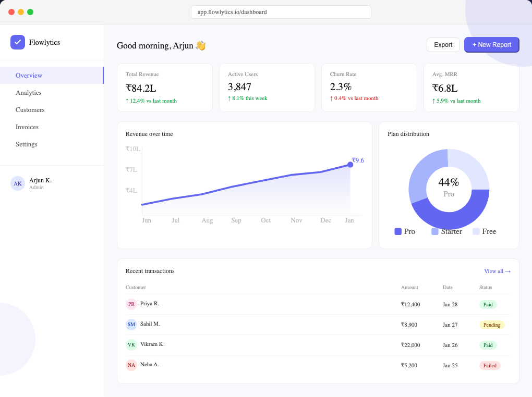
Task: Select the Priya R. customer name
Action: point(150,303)
